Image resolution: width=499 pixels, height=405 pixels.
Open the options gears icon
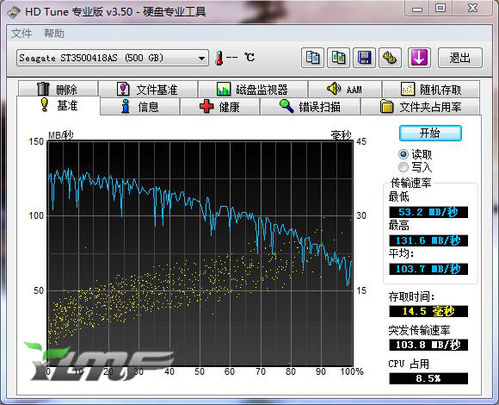(390, 58)
